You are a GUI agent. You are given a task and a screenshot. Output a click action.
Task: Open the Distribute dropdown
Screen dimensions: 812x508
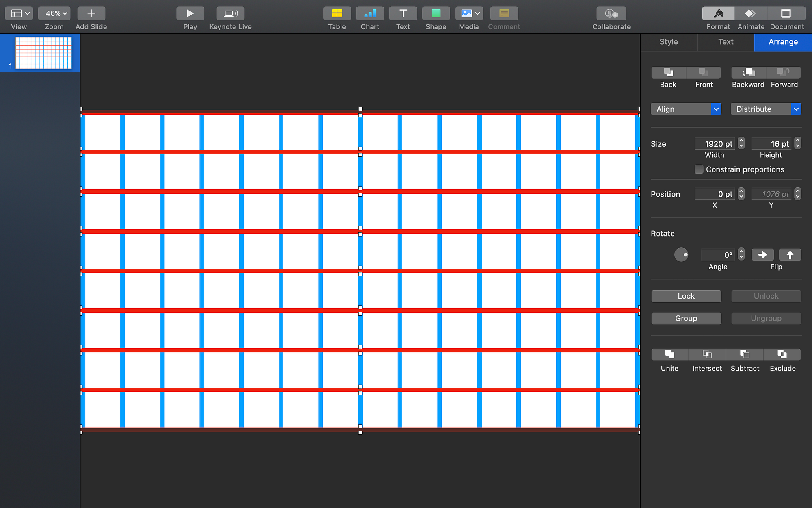[x=765, y=109]
